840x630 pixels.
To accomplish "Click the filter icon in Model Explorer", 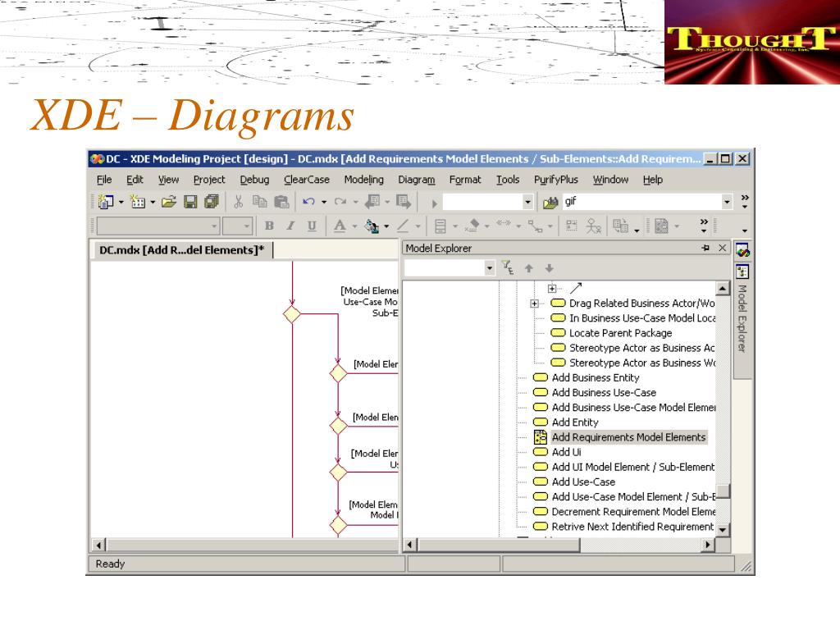I will click(x=507, y=267).
